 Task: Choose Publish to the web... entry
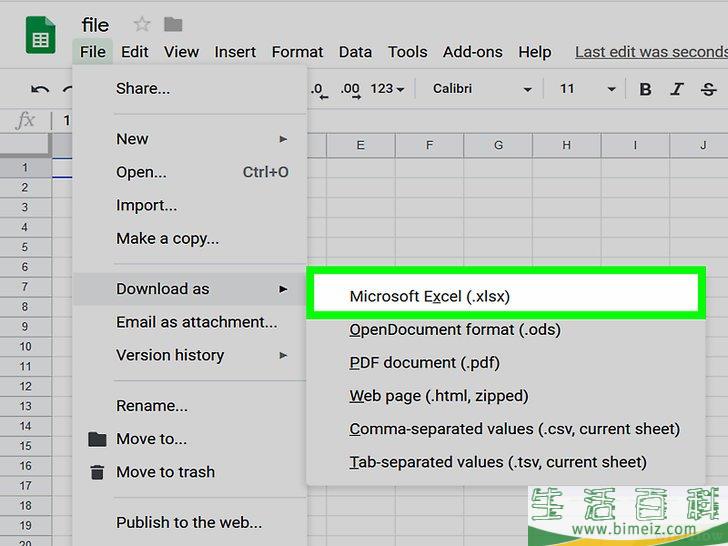[189, 523]
